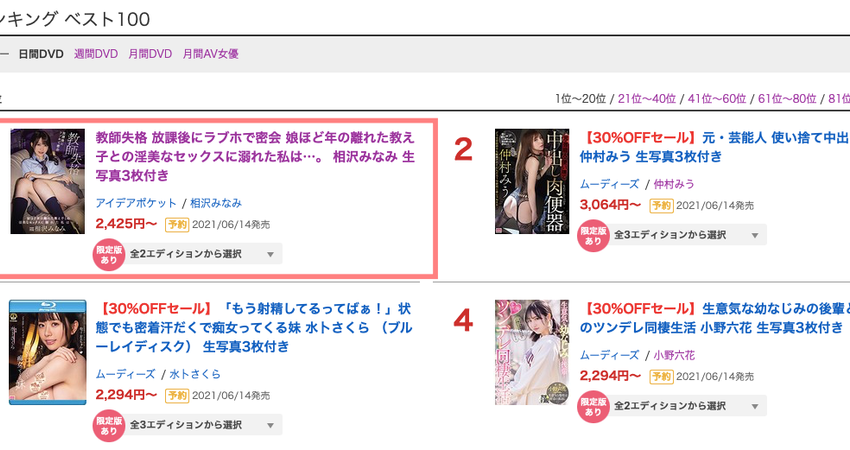
Task: Click the 限定版あり badge of the rank 2 item
Action: [593, 236]
